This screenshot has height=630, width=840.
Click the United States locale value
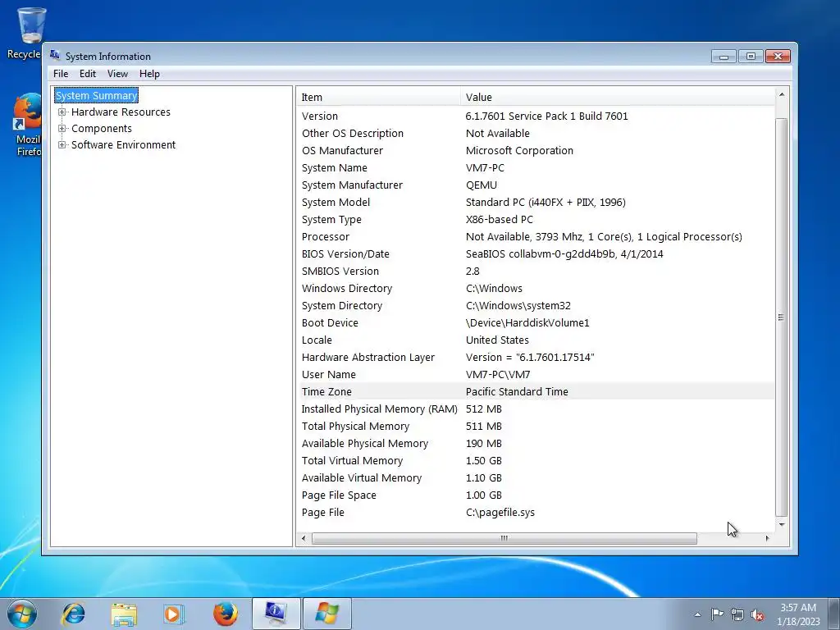tap(497, 340)
